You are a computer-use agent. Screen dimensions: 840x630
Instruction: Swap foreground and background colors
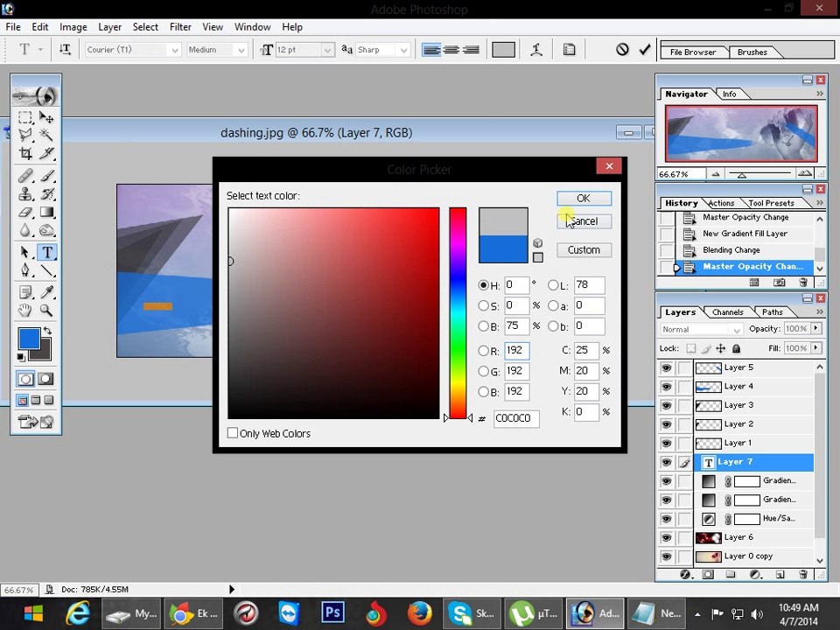(x=47, y=331)
